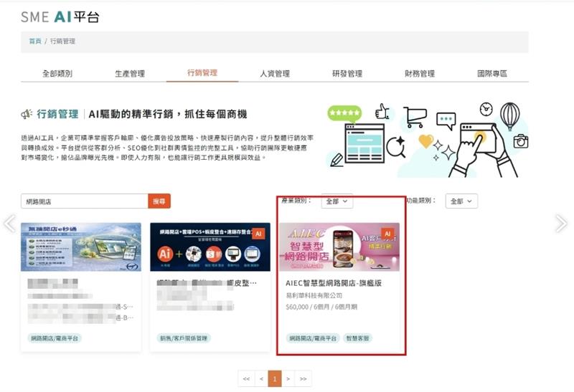This screenshot has width=574, height=392.
Task: Click the megaphone icon beside 行銷管理 heading
Action: pyautogui.click(x=27, y=114)
